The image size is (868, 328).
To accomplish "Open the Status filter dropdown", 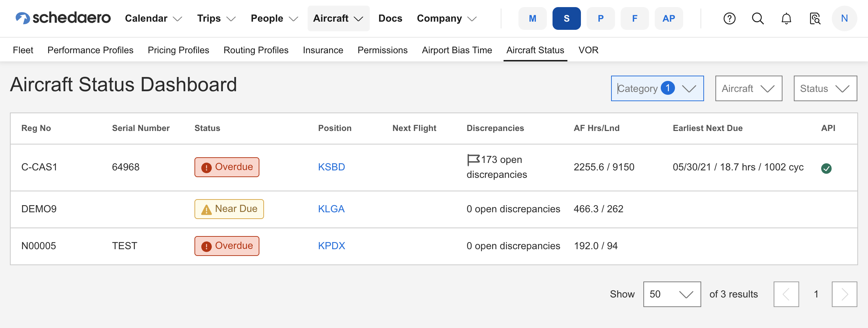I will (825, 88).
